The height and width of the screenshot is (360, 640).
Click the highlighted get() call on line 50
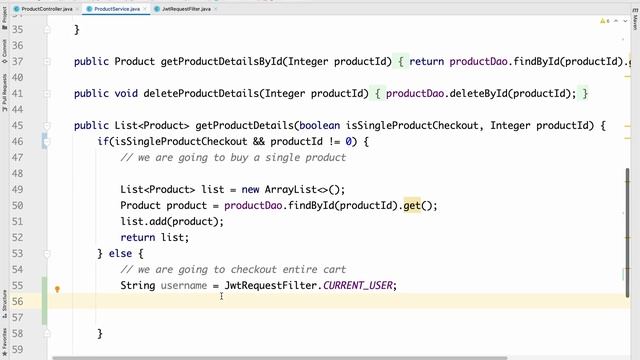[x=412, y=205]
